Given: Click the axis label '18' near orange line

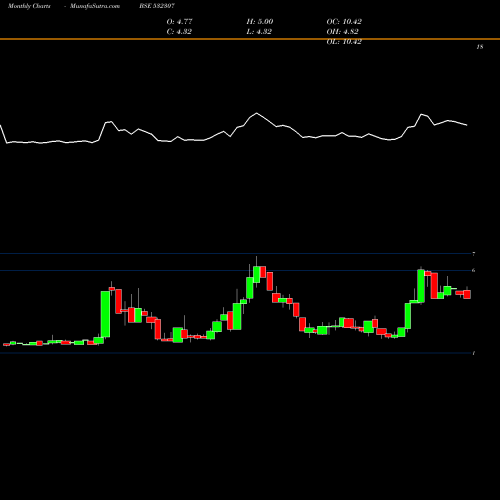Looking at the screenshot, I should [x=480, y=47].
